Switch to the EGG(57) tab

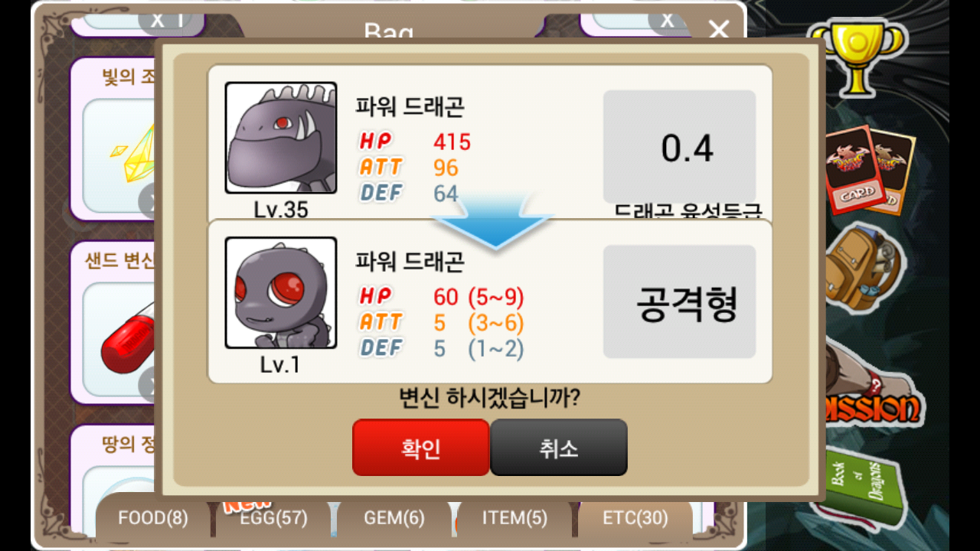(274, 518)
